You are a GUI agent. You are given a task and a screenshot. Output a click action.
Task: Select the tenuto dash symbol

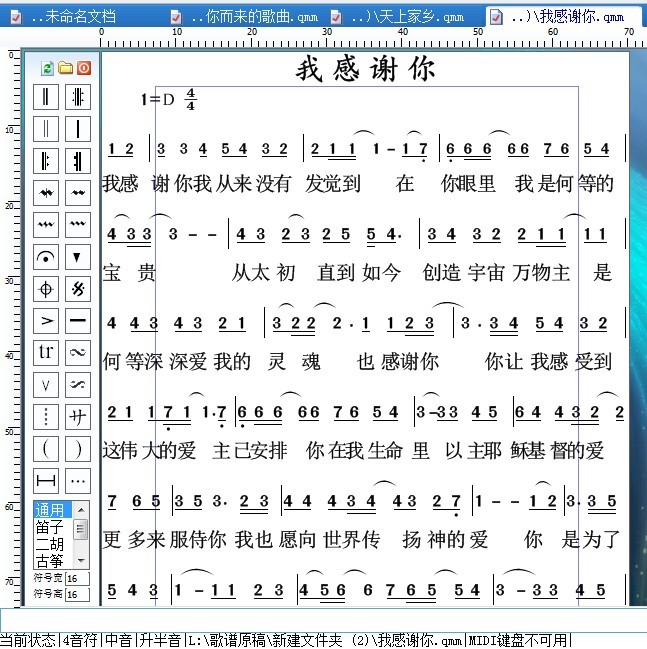tap(78, 321)
